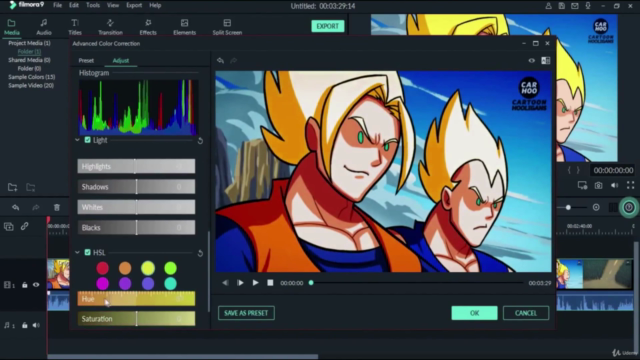Image resolution: width=640 pixels, height=360 pixels.
Task: Click the OK button
Action: 474,313
